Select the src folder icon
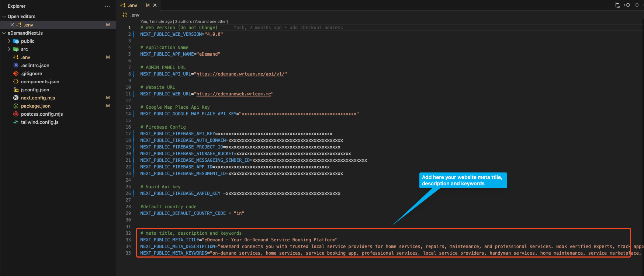The height and width of the screenshot is (276, 644). [16, 49]
